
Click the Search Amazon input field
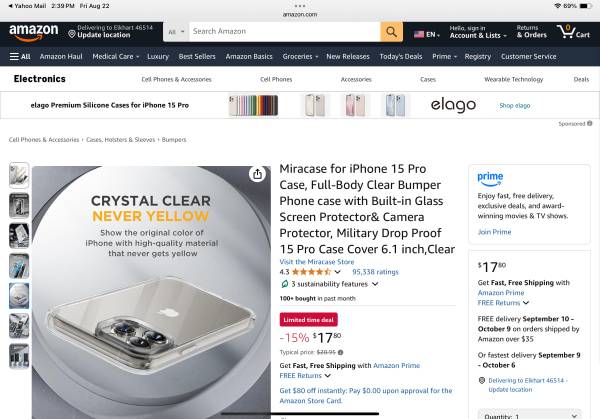pos(283,32)
